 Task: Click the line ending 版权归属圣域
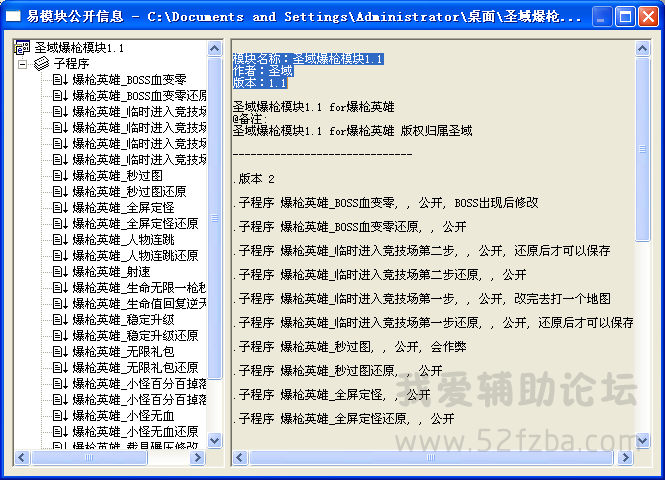pos(352,131)
